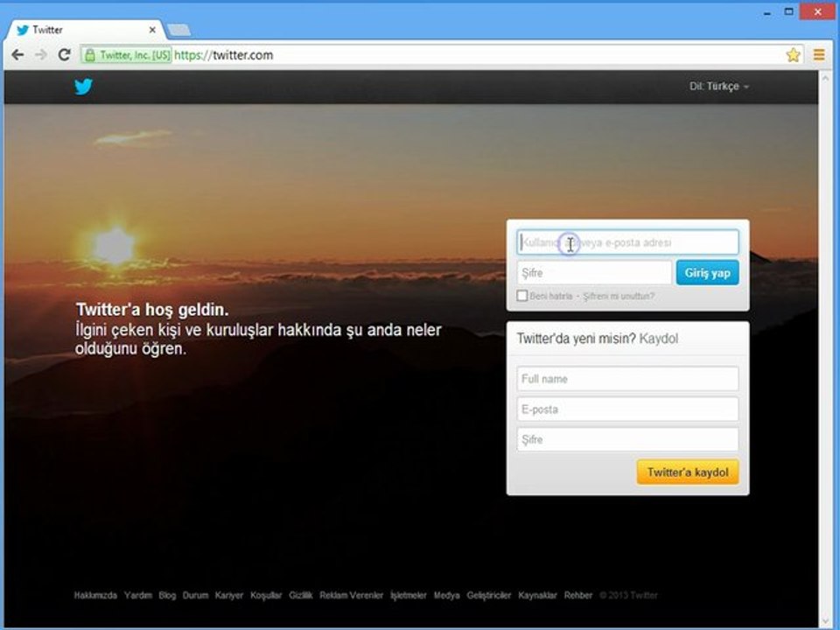Go back with the browser back arrow
The image size is (840, 630).
(x=17, y=54)
